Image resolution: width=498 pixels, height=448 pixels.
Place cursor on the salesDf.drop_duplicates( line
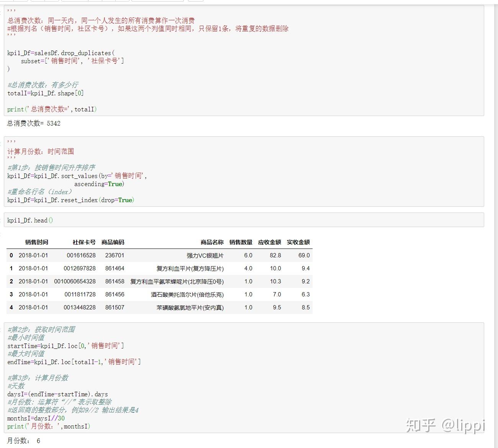click(61, 53)
